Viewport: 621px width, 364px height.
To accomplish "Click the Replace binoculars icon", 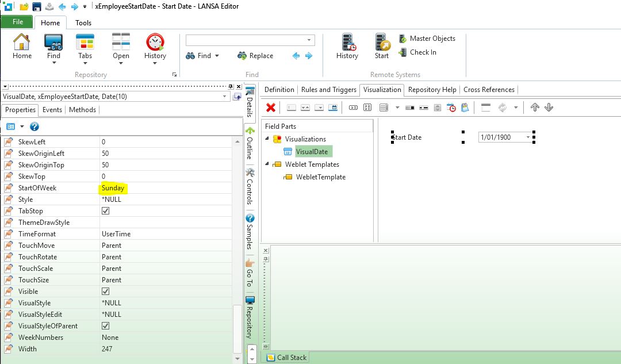I will pyautogui.click(x=242, y=56).
